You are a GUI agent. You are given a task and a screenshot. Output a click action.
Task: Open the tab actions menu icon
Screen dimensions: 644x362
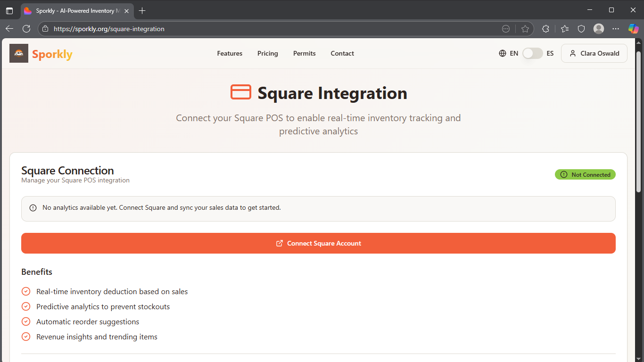click(x=9, y=10)
